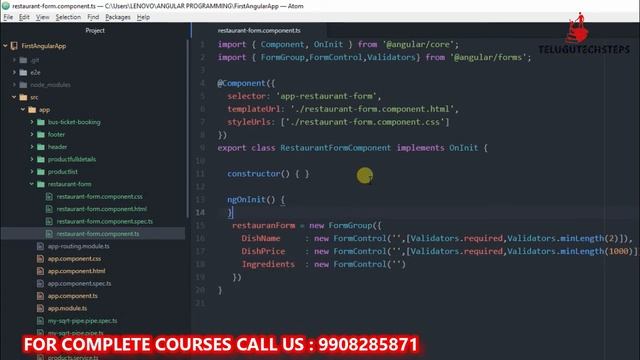Click the app.module.ts file icon
The image size is (640, 360).
[40, 308]
